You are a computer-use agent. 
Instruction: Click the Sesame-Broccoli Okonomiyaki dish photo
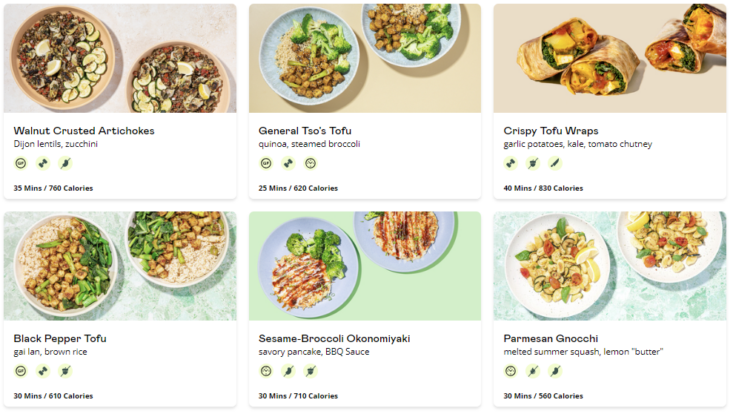point(364,265)
